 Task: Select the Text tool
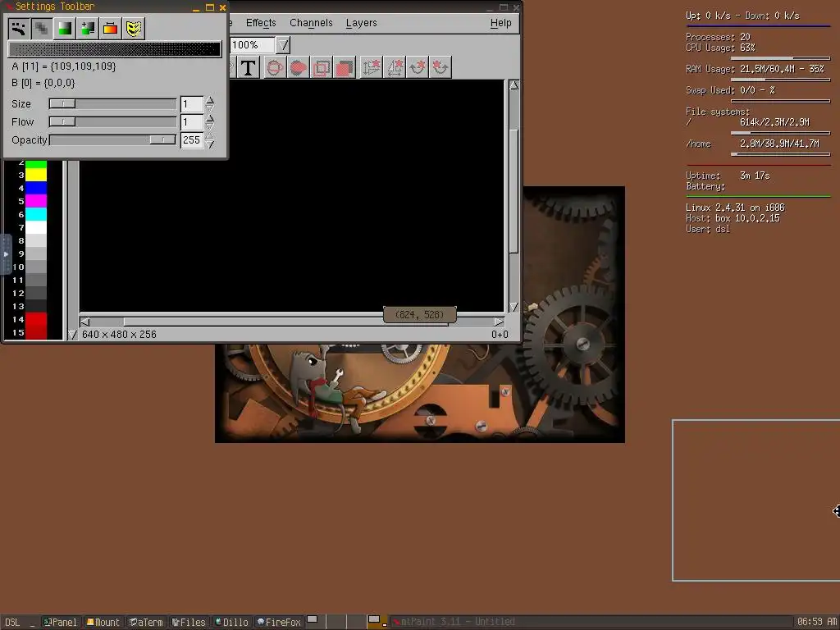point(248,67)
